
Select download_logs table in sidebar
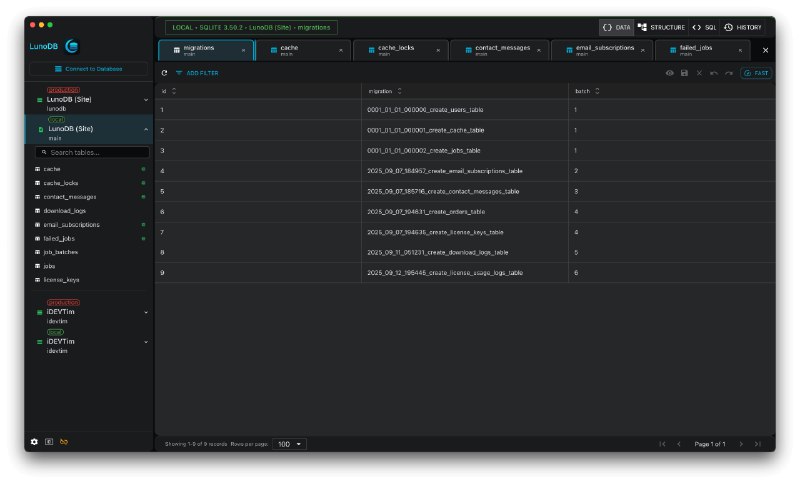point(65,211)
